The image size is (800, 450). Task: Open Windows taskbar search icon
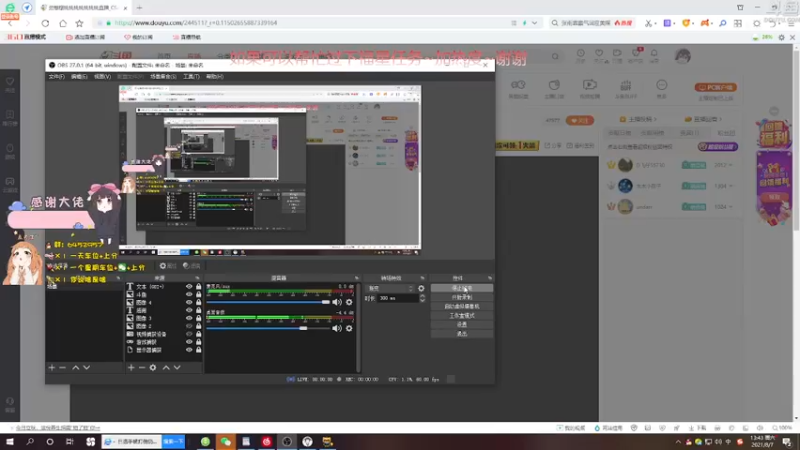(x=30, y=442)
